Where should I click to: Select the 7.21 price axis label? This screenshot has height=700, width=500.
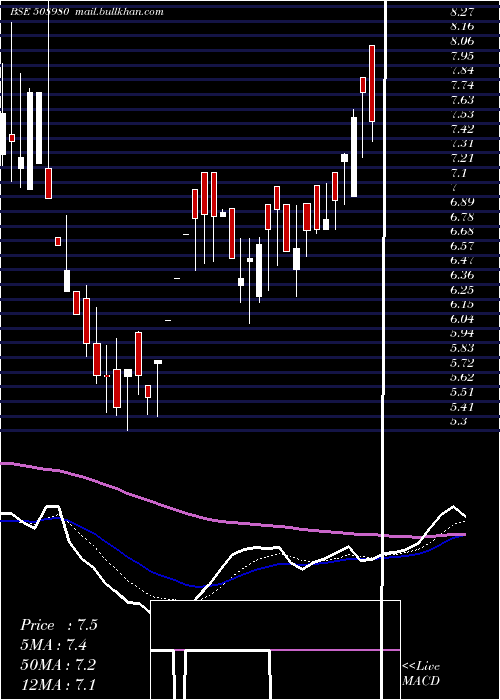462,158
